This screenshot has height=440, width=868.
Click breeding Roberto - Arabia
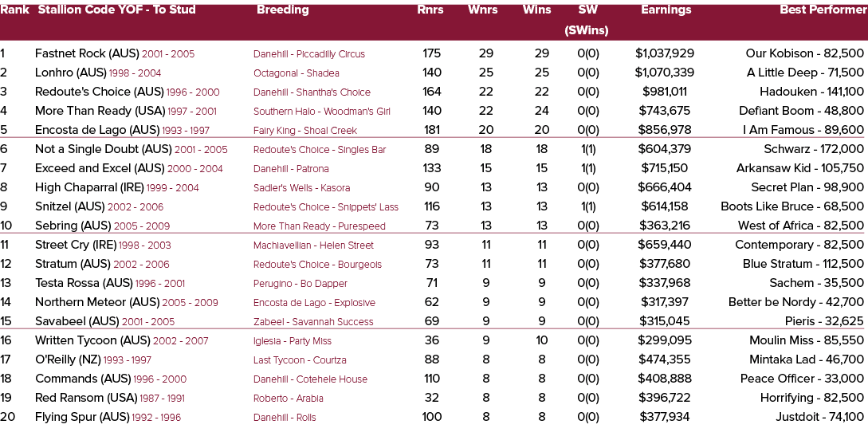click(x=289, y=399)
